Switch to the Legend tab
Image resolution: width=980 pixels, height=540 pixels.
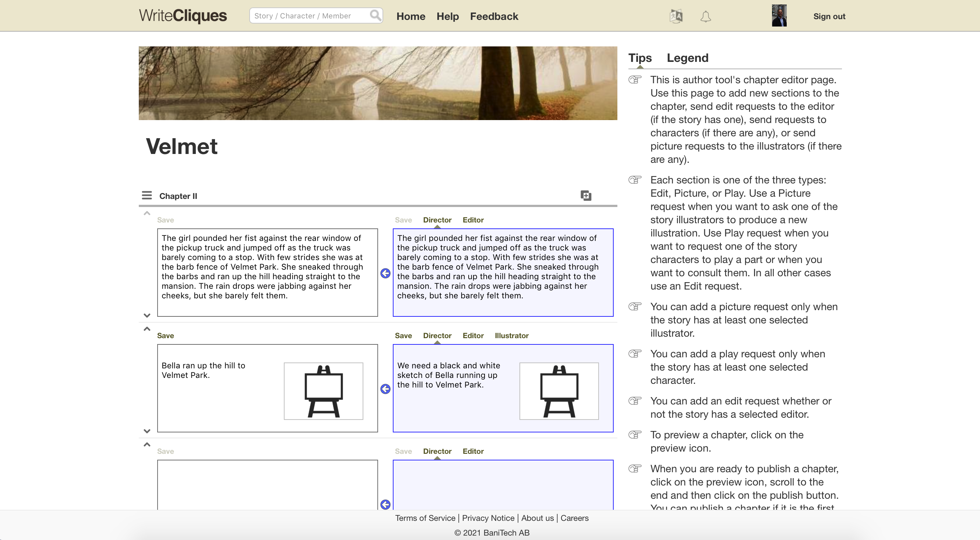(x=687, y=58)
